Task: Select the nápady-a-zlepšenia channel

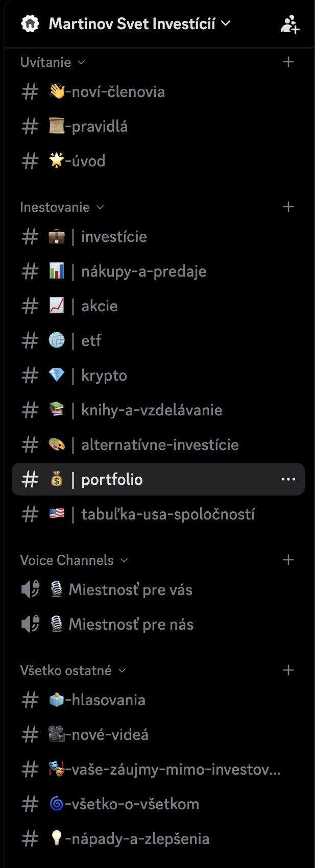Action: 140,839
